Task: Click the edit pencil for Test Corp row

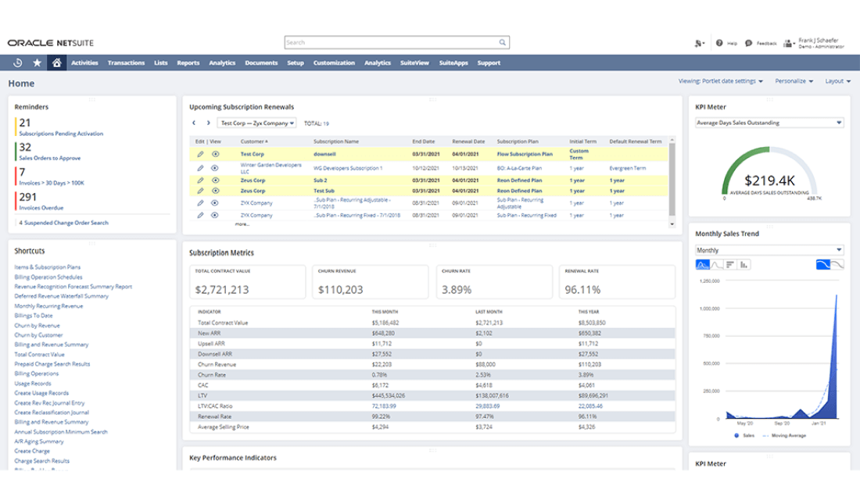Action: click(x=200, y=155)
